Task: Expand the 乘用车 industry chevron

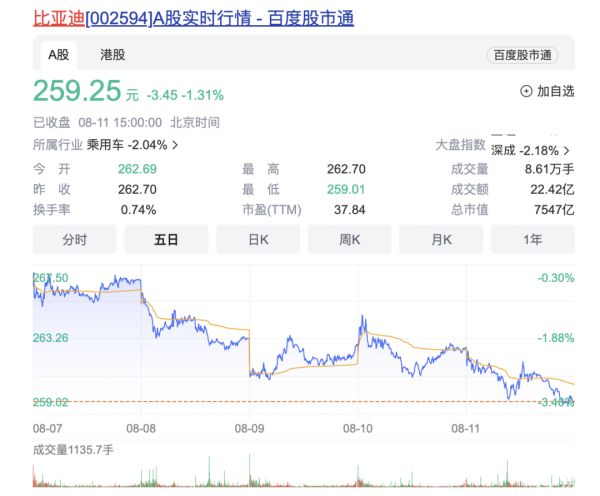Action: coord(176,145)
